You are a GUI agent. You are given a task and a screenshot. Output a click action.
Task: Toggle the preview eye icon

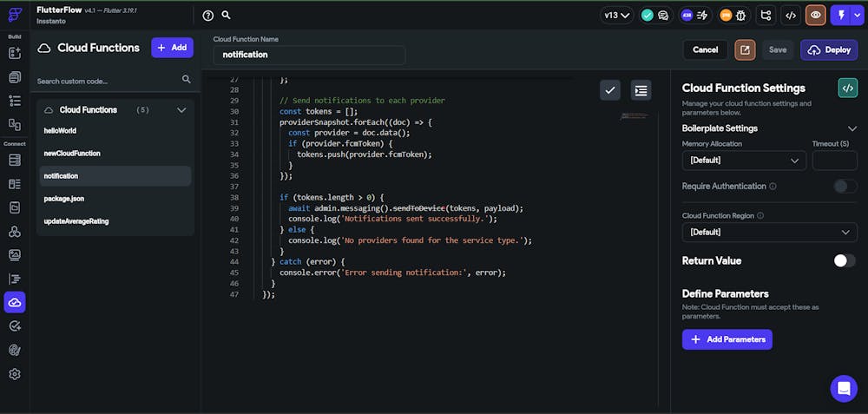[815, 15]
